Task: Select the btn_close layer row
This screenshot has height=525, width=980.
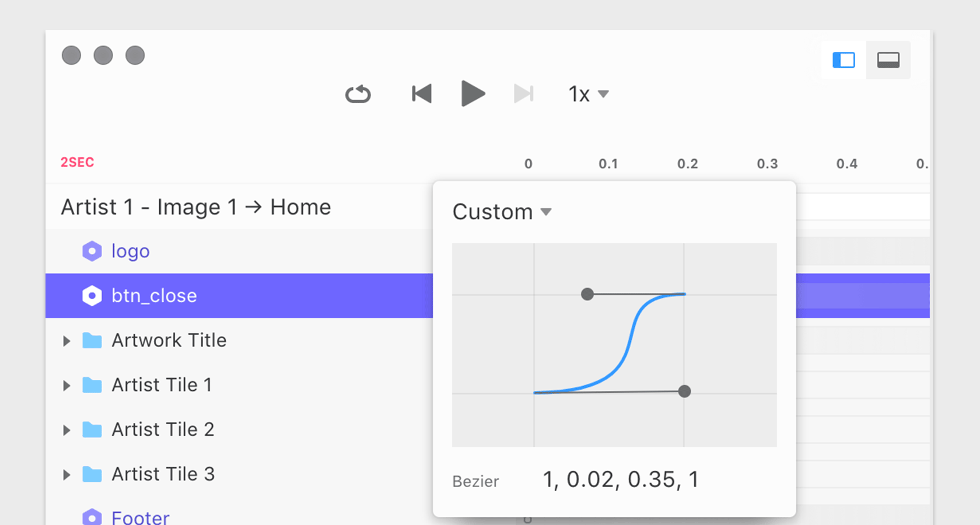Action: coord(154,296)
